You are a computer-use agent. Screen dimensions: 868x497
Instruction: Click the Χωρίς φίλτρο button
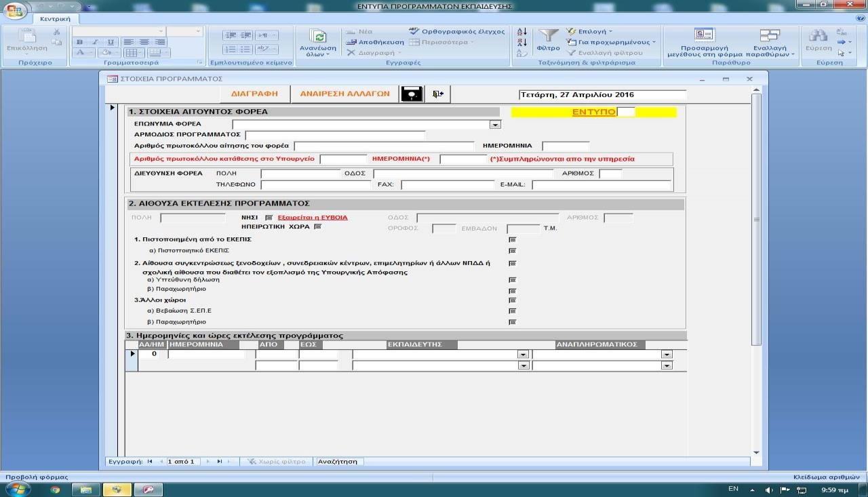tap(277, 461)
